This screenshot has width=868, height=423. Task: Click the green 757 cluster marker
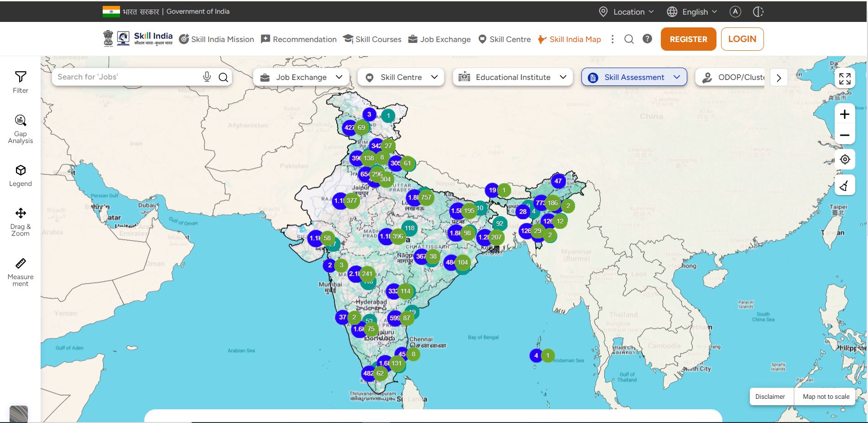click(x=426, y=197)
